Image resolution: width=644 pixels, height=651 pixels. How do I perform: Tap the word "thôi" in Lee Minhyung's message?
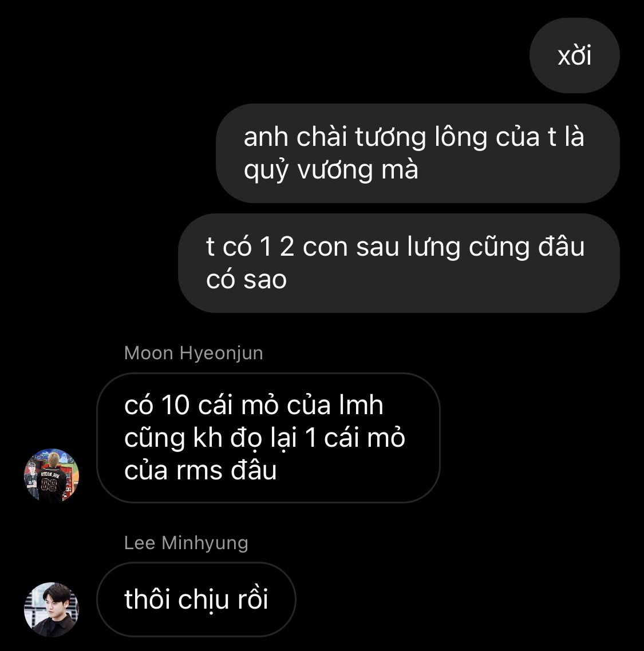148,599
